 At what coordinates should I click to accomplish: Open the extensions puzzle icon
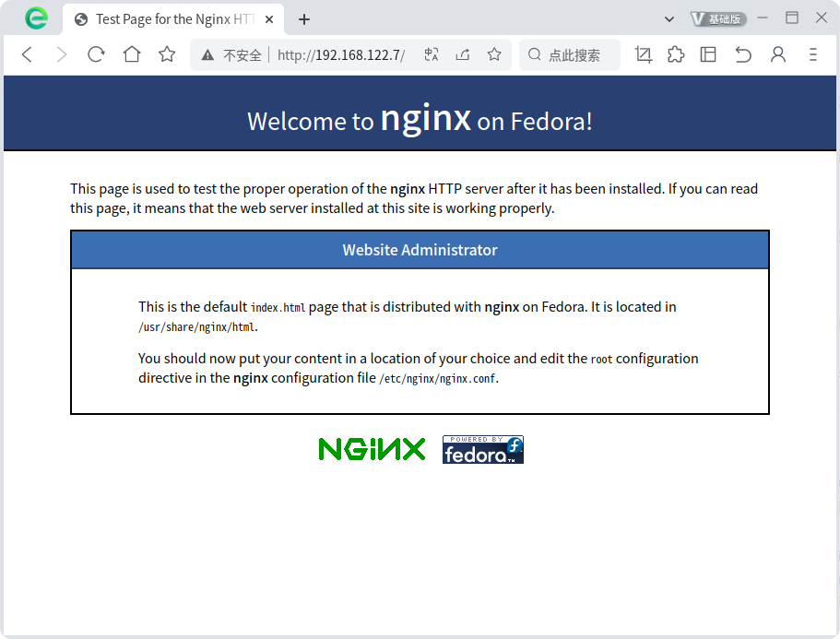[676, 55]
